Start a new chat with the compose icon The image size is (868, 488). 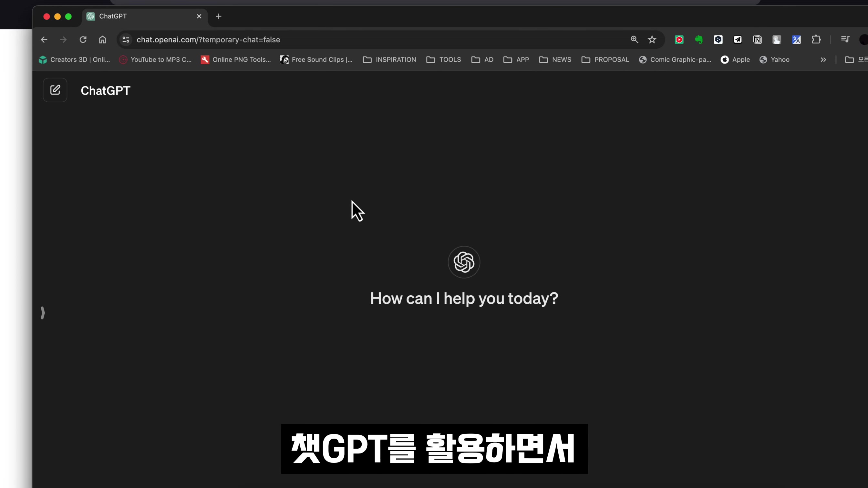tap(55, 90)
